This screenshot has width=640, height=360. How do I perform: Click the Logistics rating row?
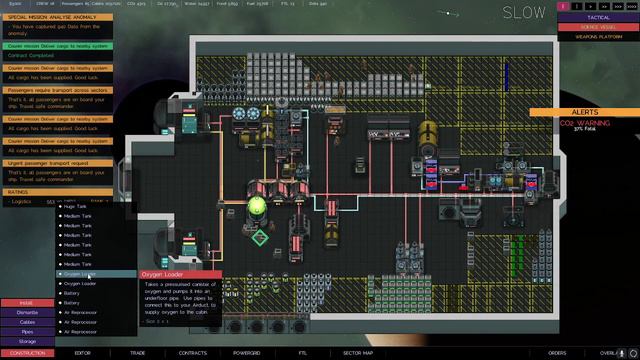pos(58,202)
